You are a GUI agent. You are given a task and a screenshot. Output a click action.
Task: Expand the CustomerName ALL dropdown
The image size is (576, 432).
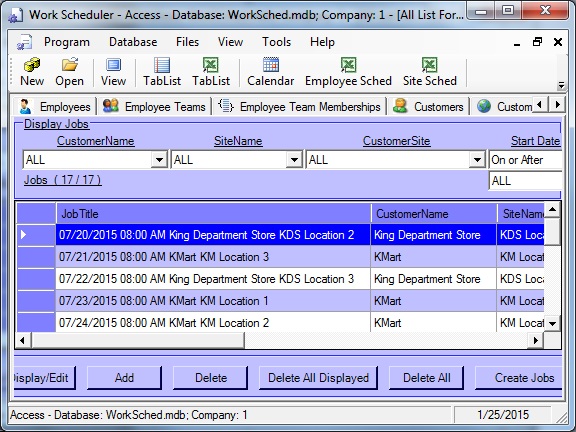pyautogui.click(x=159, y=160)
